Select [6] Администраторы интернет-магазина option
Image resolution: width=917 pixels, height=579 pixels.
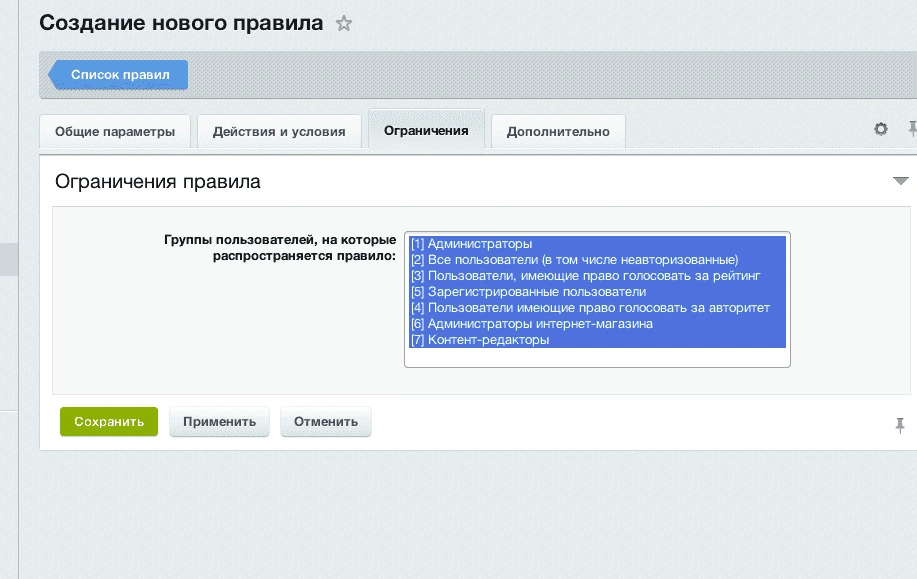597,323
